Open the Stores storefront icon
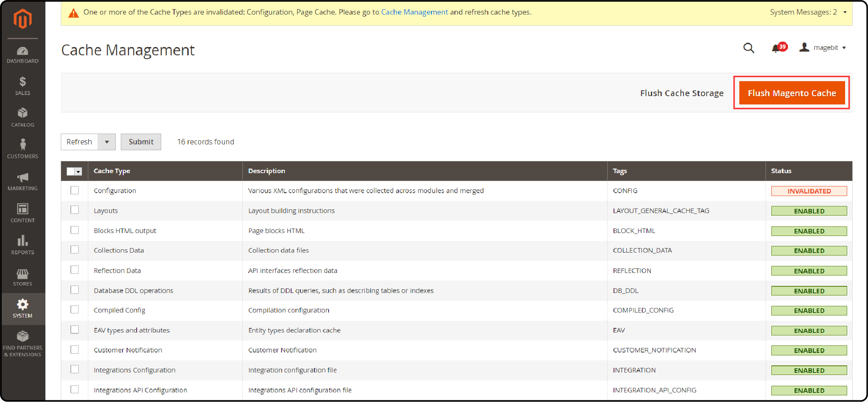This screenshot has width=868, height=402. click(x=22, y=273)
